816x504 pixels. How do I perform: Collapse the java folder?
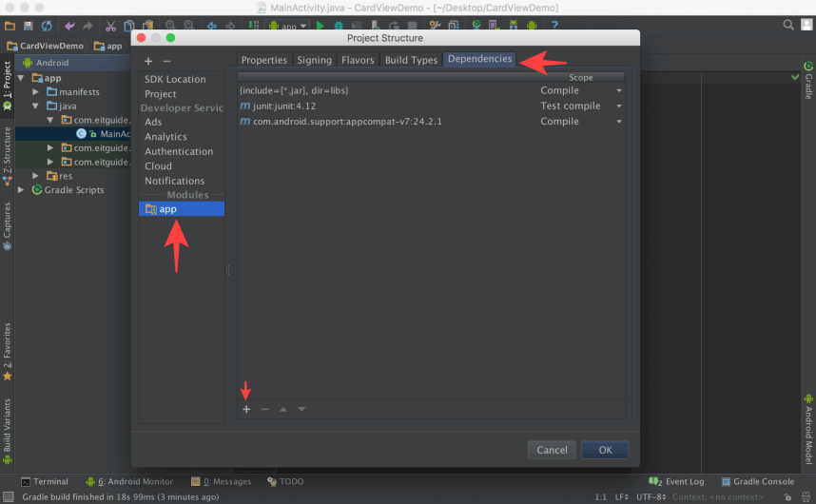35,107
